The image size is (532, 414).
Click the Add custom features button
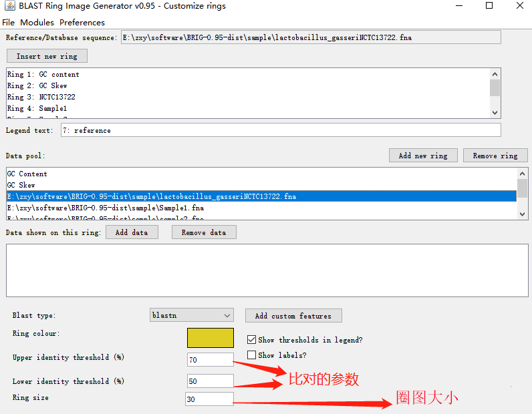point(293,316)
